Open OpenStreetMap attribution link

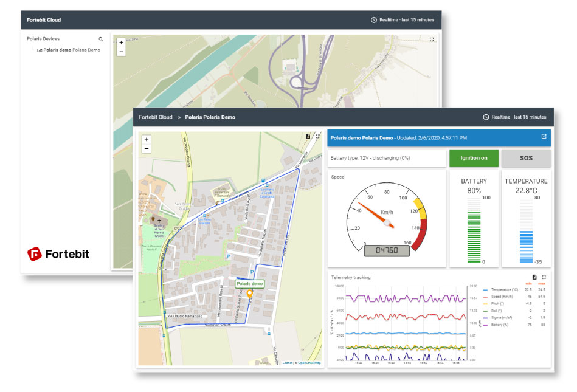point(309,363)
